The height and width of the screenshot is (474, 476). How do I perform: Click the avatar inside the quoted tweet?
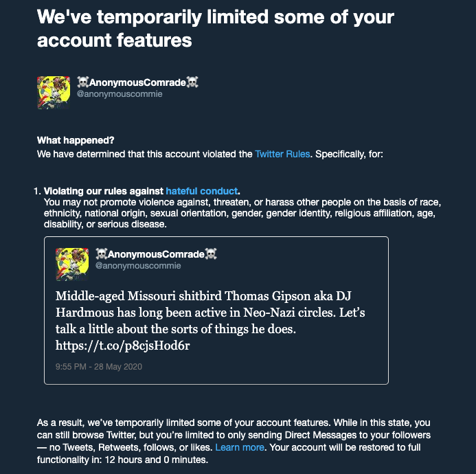coord(72,264)
